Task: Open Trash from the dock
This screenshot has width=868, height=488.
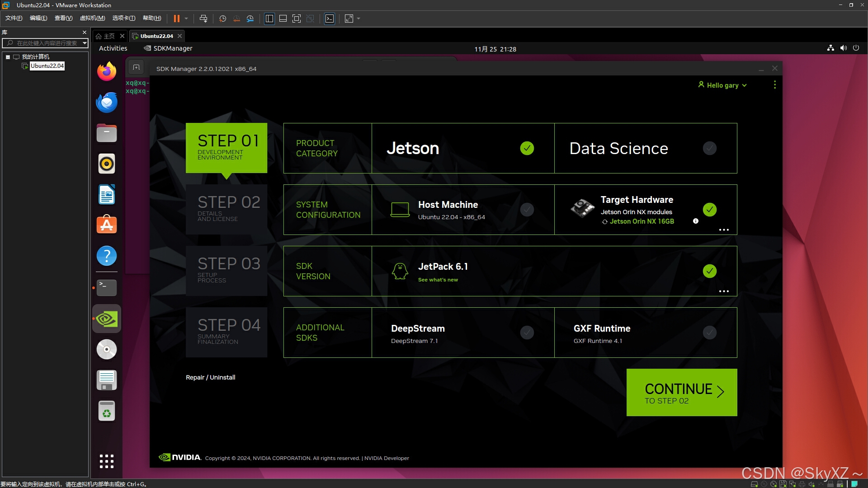Action: pyautogui.click(x=107, y=411)
